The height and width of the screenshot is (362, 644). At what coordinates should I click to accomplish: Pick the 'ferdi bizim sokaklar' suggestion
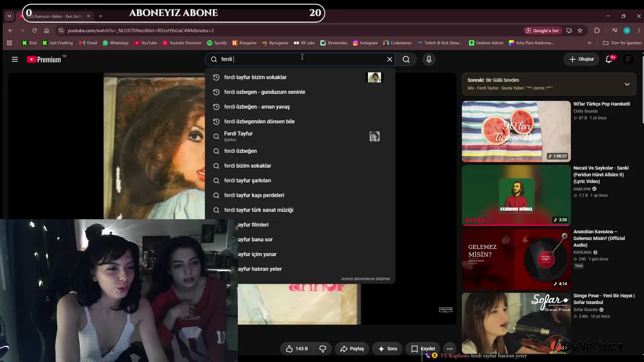[x=300, y=165]
